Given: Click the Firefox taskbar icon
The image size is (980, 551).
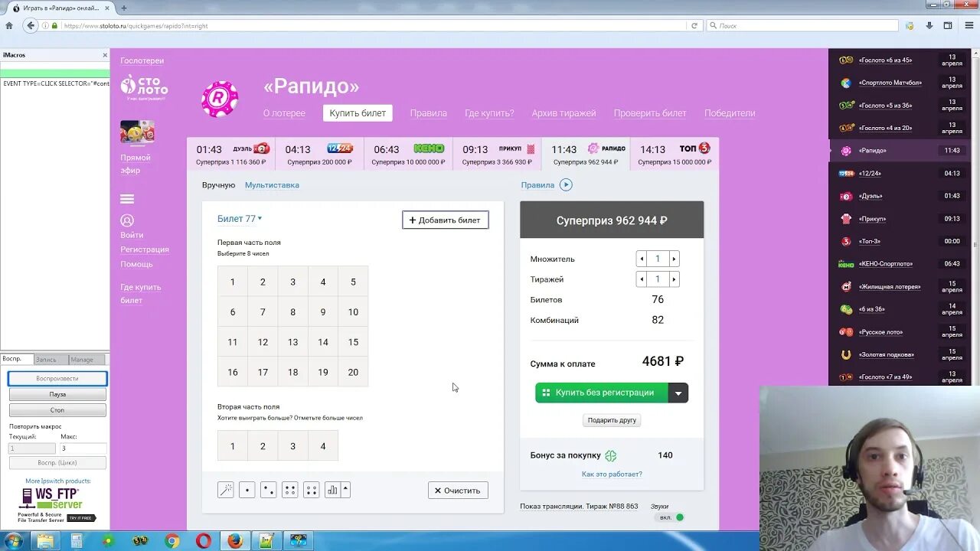Looking at the screenshot, I should (235, 541).
